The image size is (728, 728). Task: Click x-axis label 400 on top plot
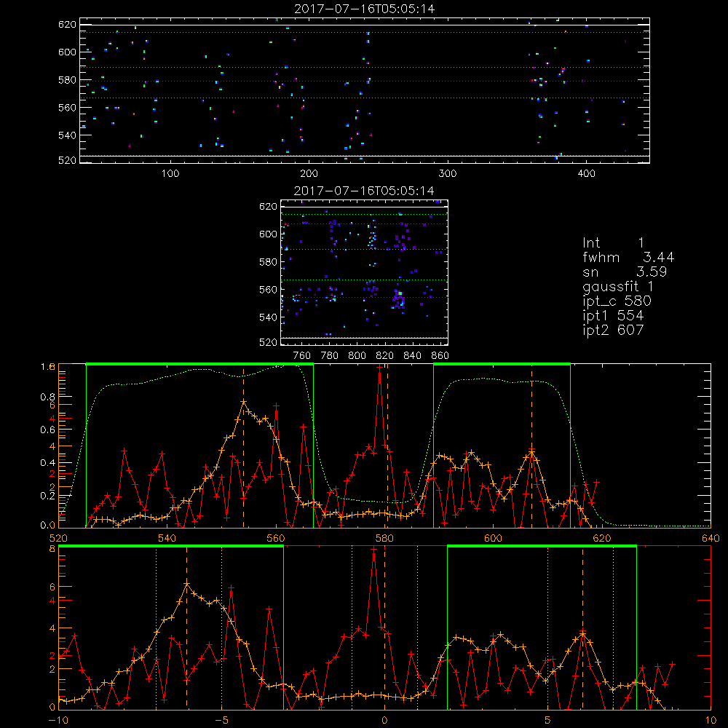(586, 174)
